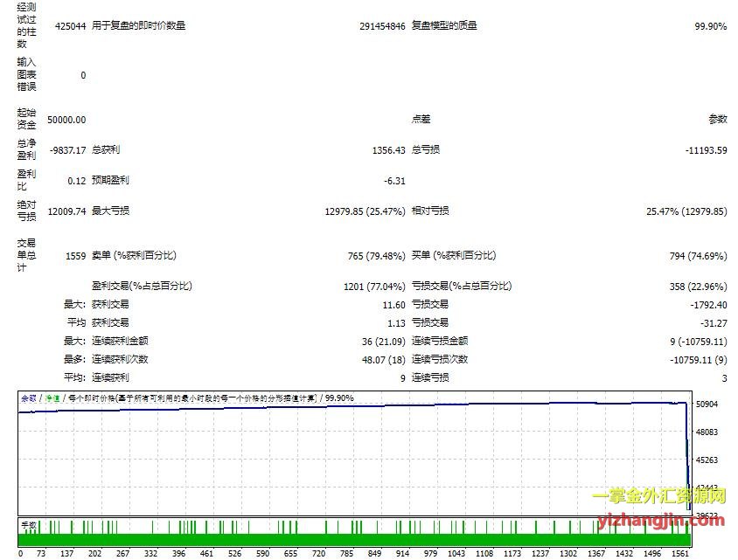Select the 连续亏损次数 label

pyautogui.click(x=440, y=360)
